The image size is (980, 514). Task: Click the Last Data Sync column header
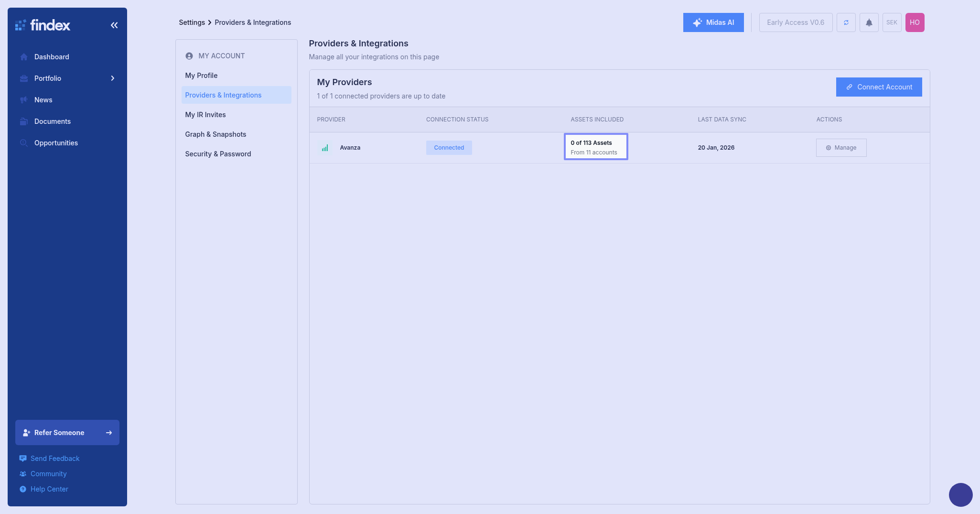pos(722,120)
